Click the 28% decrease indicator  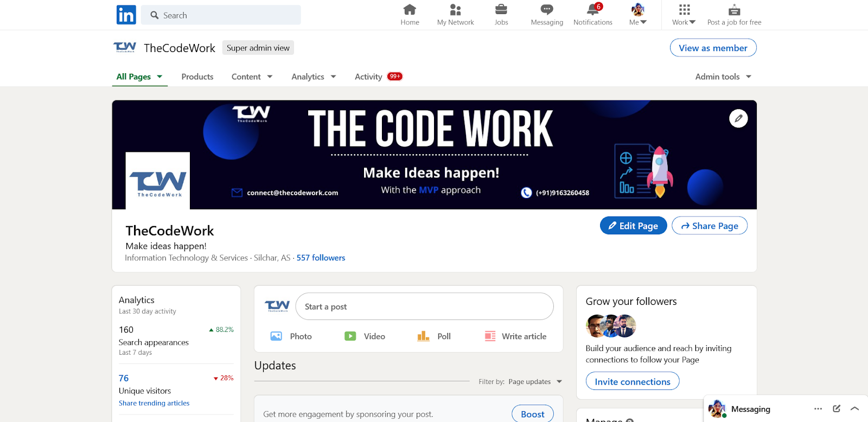(224, 378)
